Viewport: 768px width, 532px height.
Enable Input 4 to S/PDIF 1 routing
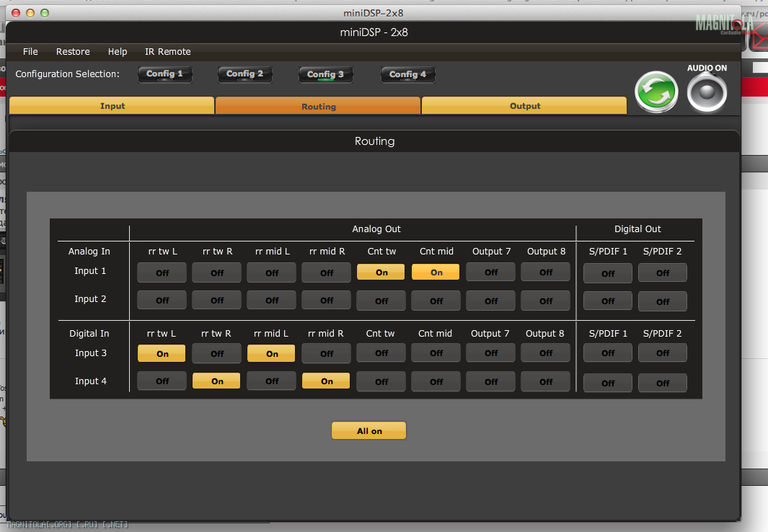(x=608, y=383)
